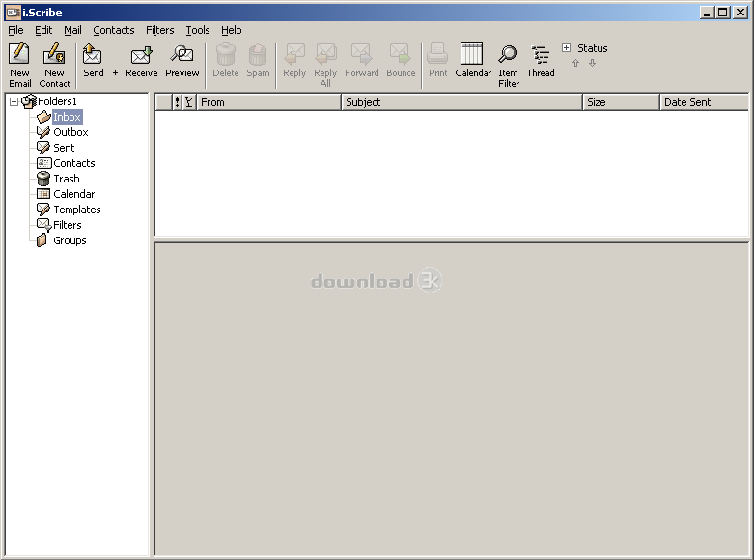
Task: Open the Calendar from the toolbar
Action: click(x=473, y=60)
